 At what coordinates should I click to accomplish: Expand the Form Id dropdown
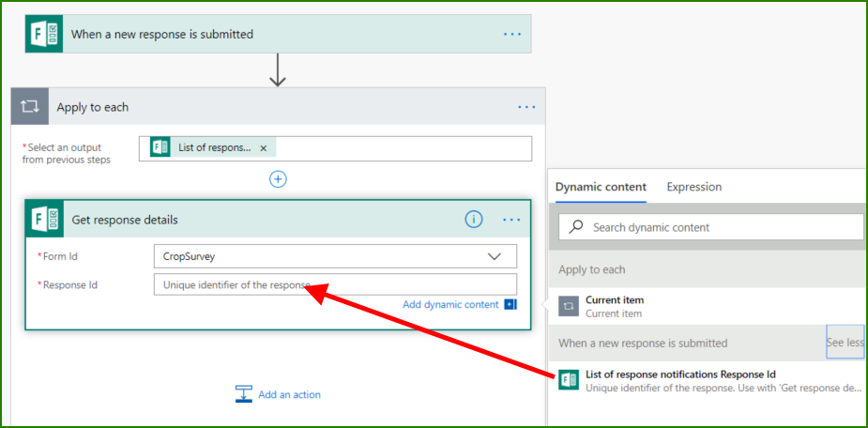494,256
